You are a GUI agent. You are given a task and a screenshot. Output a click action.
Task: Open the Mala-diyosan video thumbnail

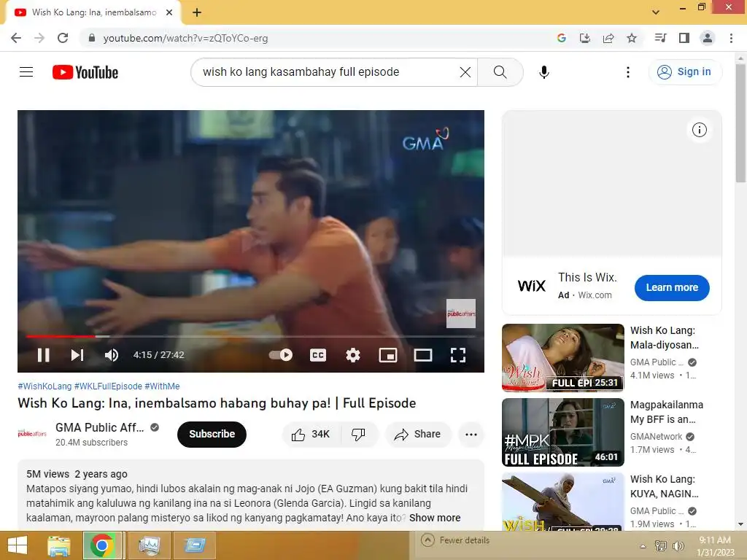[x=562, y=357]
